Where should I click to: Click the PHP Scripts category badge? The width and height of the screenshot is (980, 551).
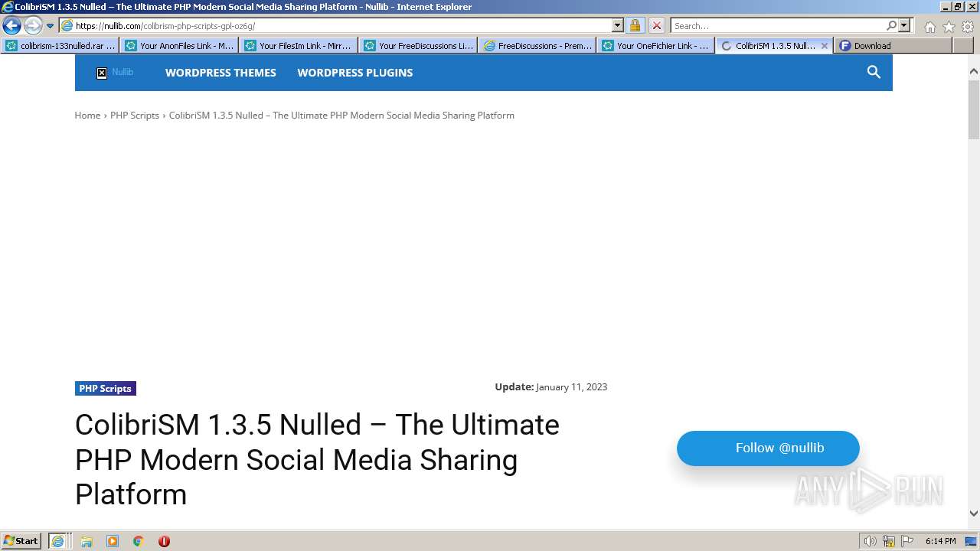tap(106, 388)
